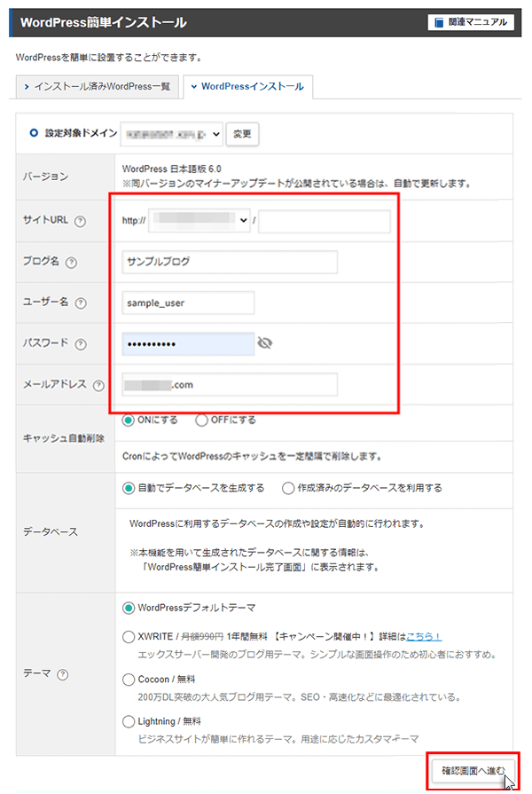Screen dimensions: 532x794
Task: Click the ブログ名 input field
Action: pos(231,263)
